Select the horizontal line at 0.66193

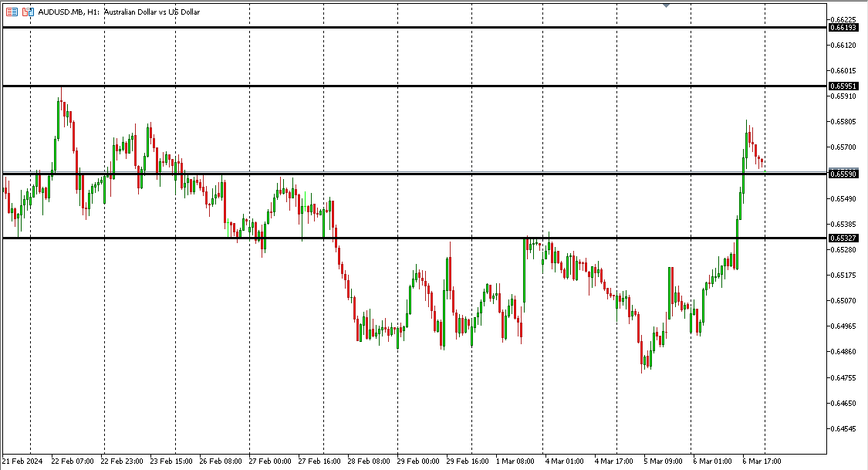[386, 28]
